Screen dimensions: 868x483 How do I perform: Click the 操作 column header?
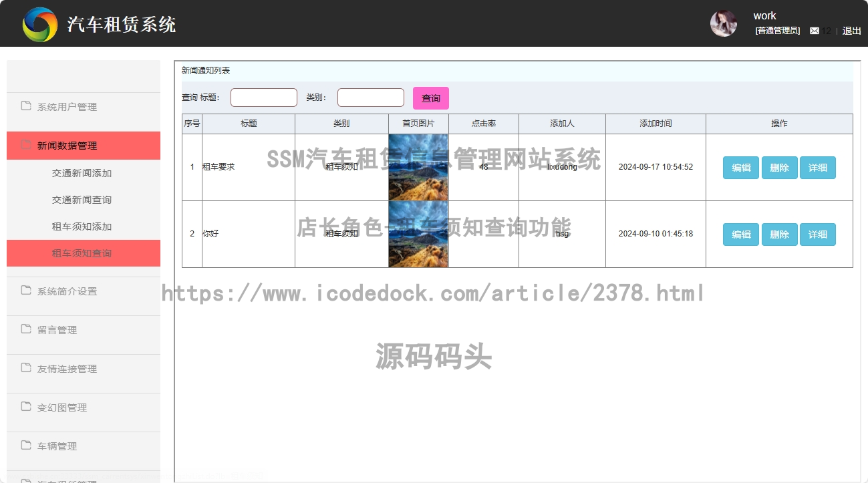(x=779, y=124)
